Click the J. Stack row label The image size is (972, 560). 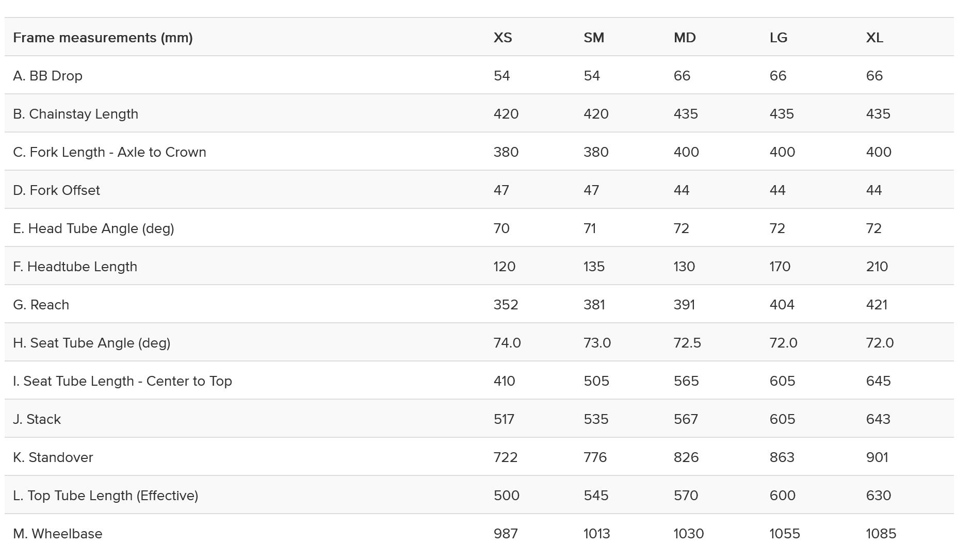[37, 419]
